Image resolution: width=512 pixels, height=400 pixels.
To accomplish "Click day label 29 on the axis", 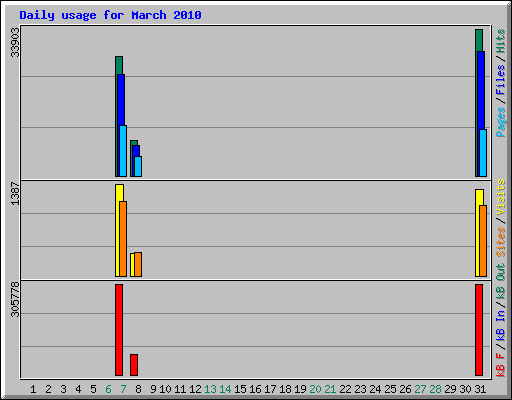I will [450, 389].
